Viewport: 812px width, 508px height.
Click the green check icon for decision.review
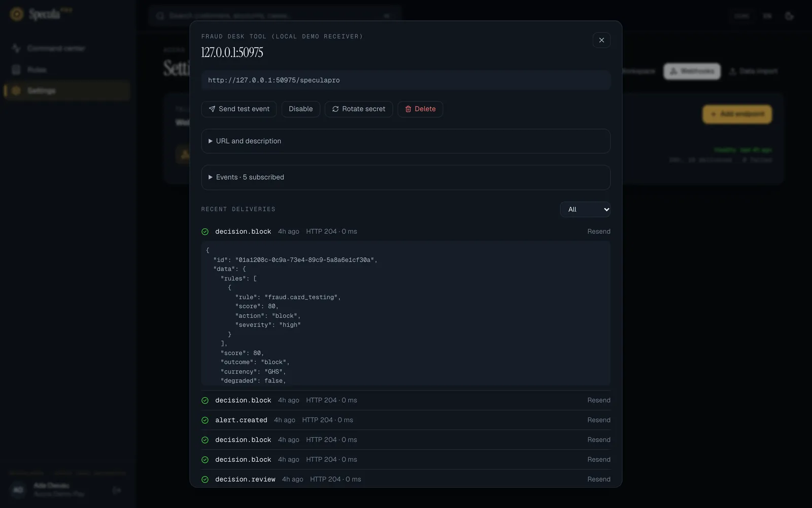point(205,480)
